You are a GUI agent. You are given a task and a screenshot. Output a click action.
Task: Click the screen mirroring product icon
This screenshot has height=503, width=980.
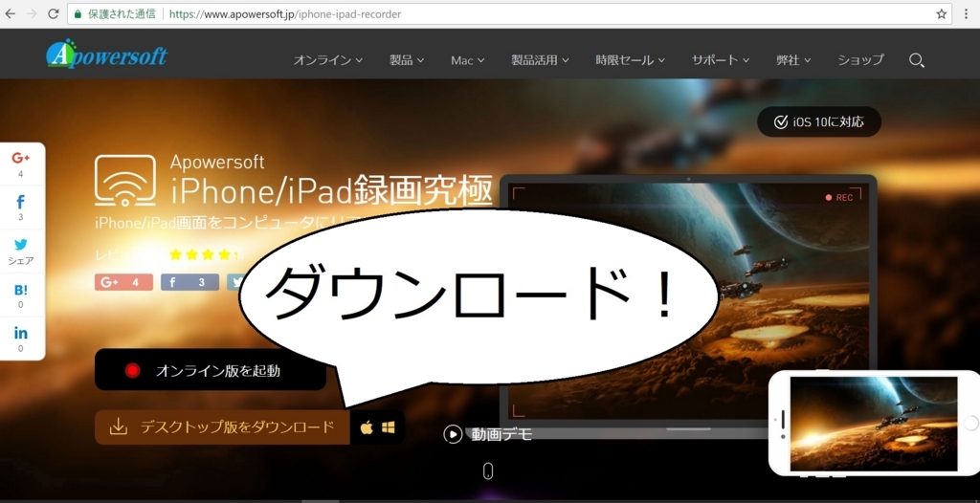pos(125,181)
